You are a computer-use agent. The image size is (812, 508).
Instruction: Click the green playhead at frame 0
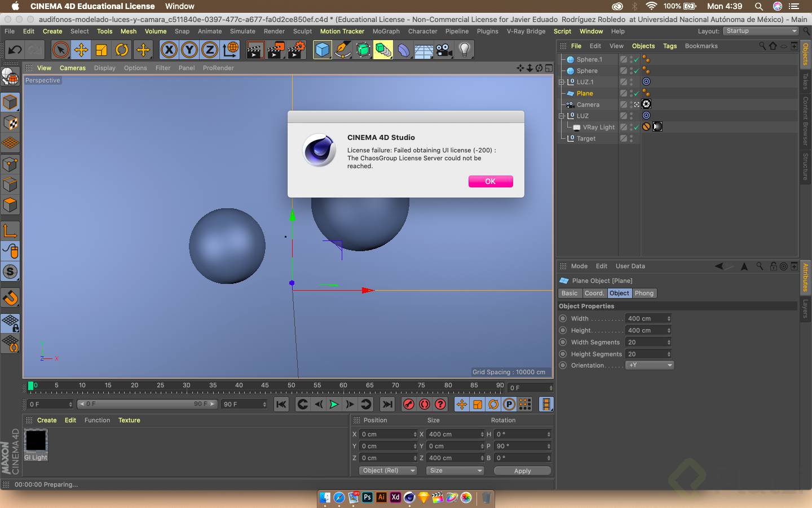pyautogui.click(x=31, y=386)
